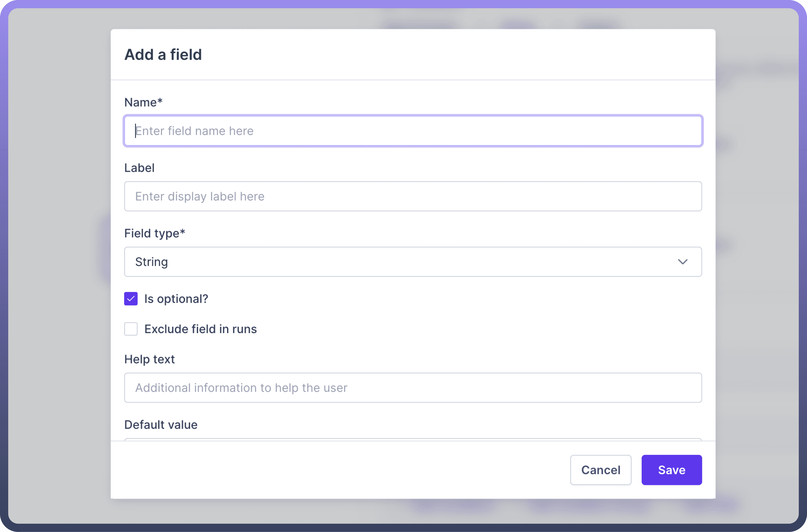Enable the Exclude field in runs checkbox

pos(131,329)
